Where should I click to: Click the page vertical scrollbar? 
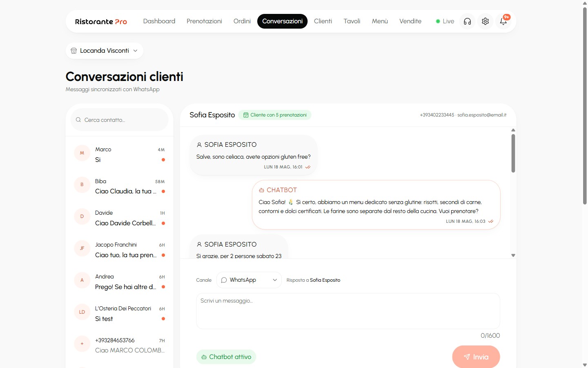585,106
